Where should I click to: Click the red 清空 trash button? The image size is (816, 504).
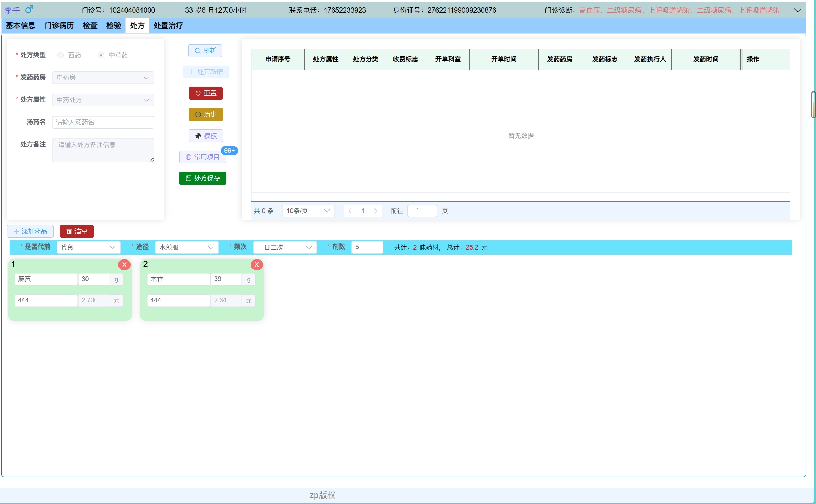[77, 231]
